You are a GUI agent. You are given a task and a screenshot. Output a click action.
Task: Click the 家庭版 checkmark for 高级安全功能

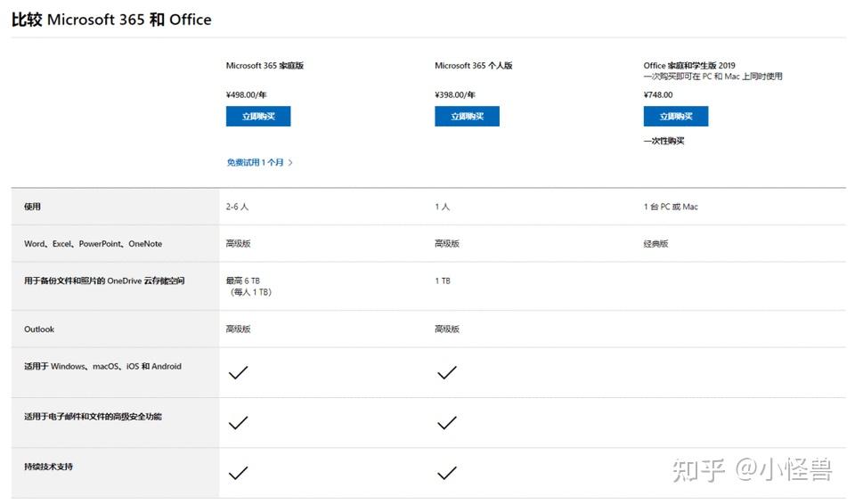pos(238,423)
